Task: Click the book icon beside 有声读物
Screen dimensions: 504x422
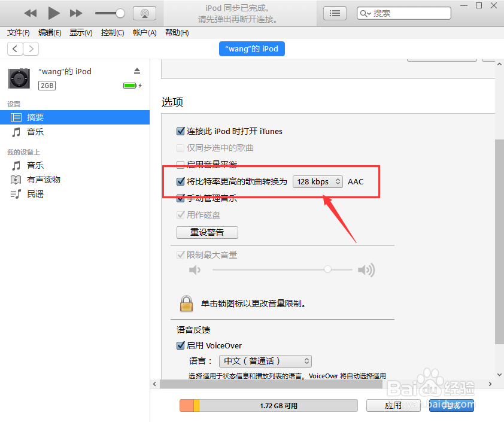Action: [16, 180]
